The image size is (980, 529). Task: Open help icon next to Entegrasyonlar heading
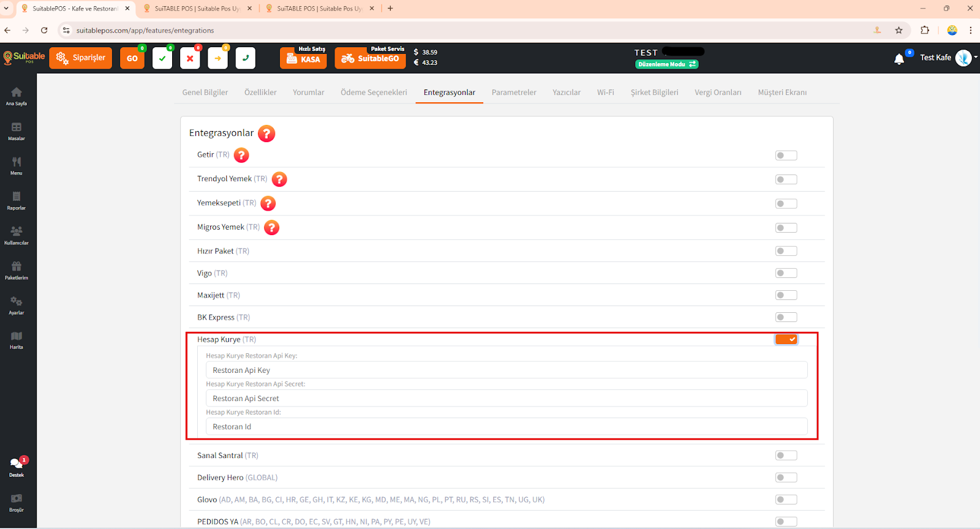[266, 133]
